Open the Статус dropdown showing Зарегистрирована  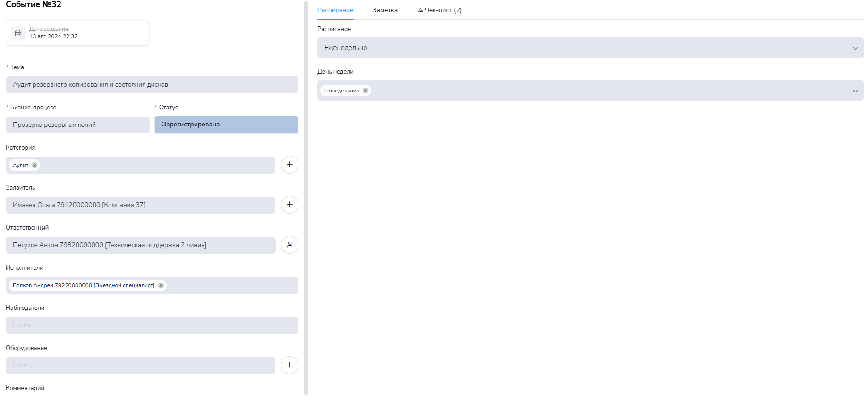226,125
